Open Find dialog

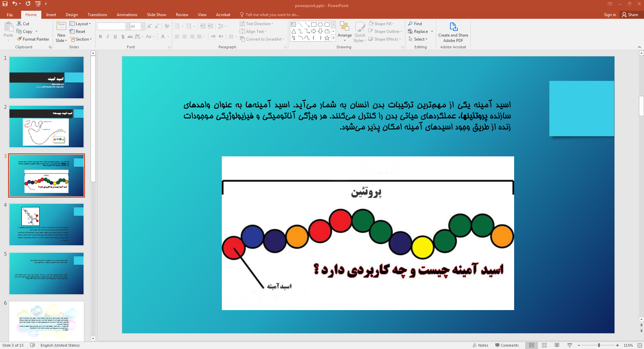(415, 24)
